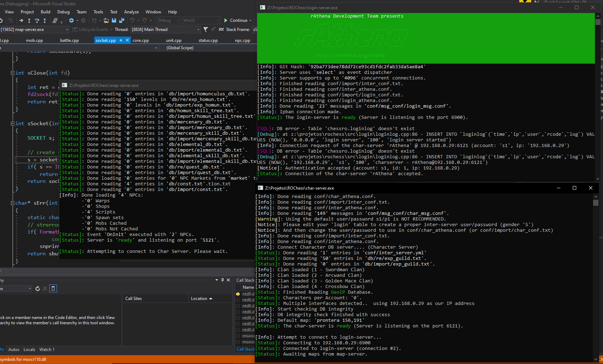The width and height of the screenshot is (603, 364).
Task: Toggle the flagged threads only filter
Action: click(214, 30)
